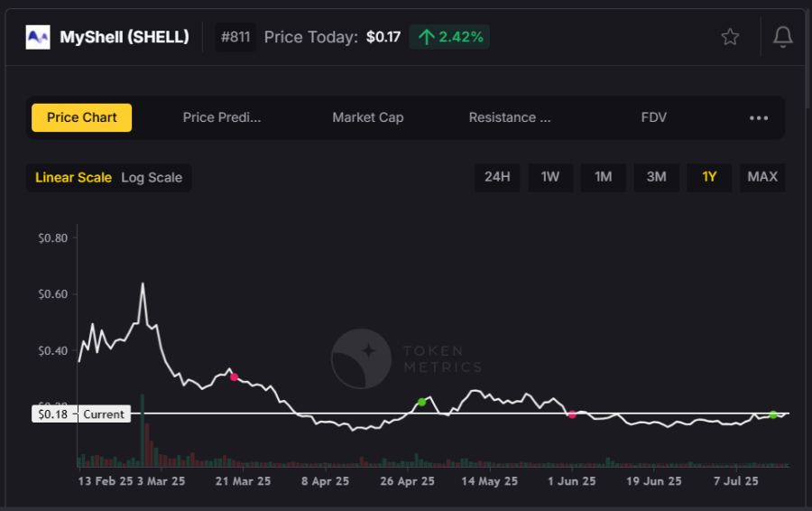
Task: Go to the FDV tab
Action: (654, 117)
